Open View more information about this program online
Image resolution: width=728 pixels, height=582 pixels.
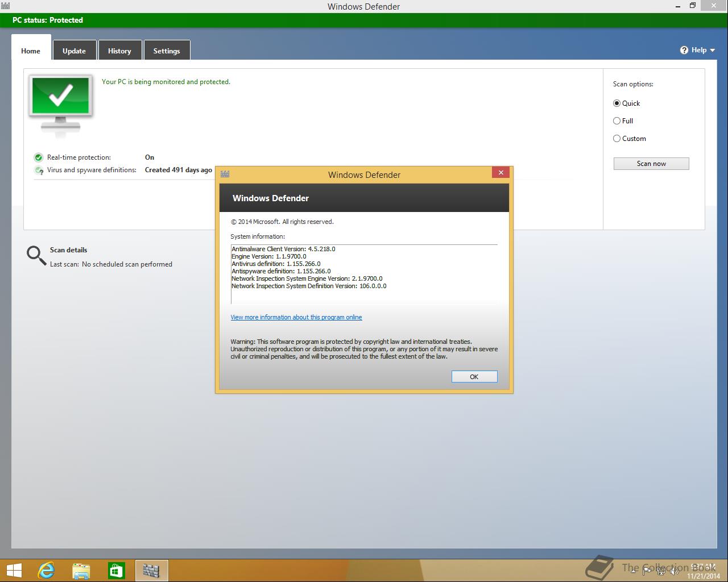296,317
